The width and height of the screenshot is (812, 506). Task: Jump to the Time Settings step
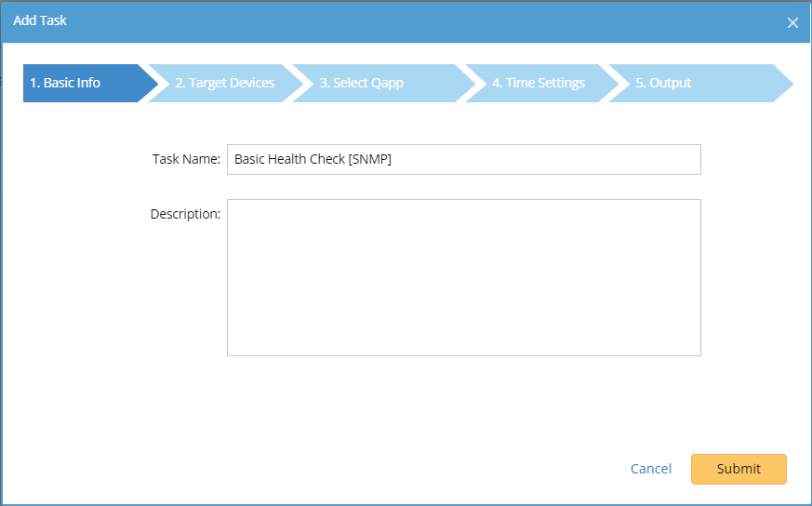click(x=538, y=83)
